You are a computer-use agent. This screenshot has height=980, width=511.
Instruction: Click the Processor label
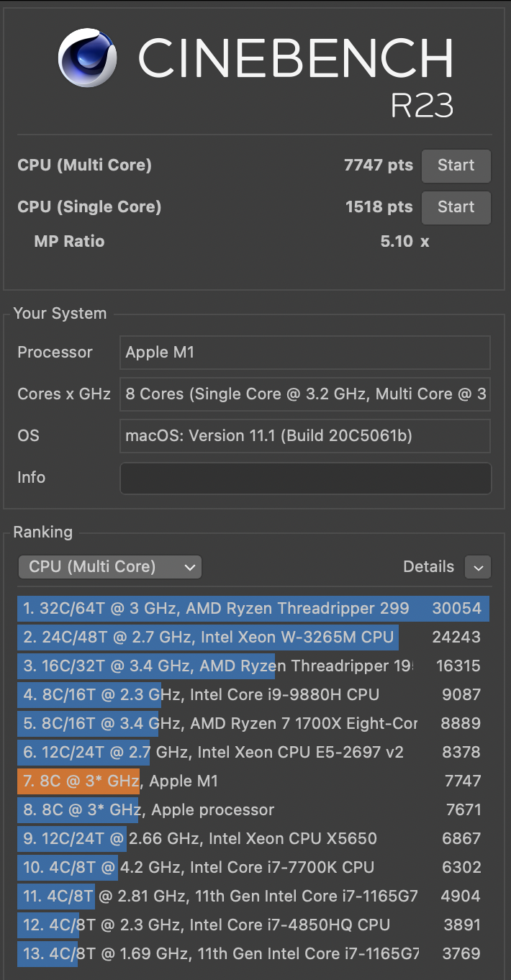tap(55, 353)
